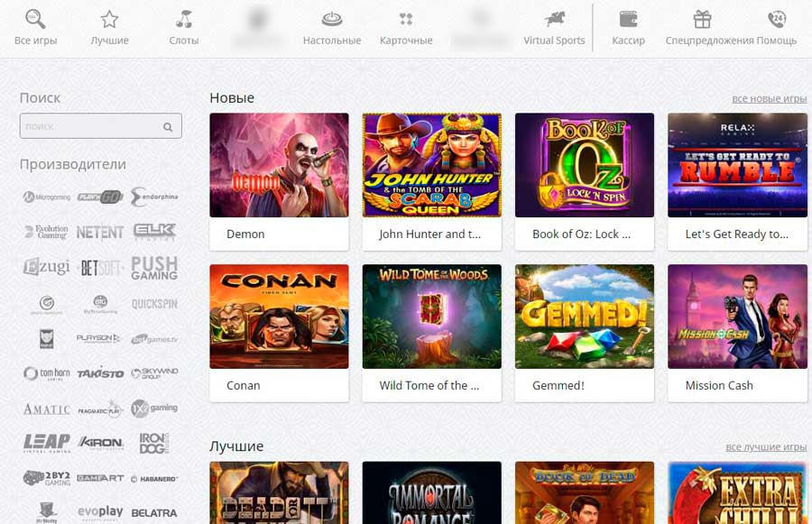Click the 'Wild Tome of the ...' title
The image size is (812, 524).
point(429,386)
